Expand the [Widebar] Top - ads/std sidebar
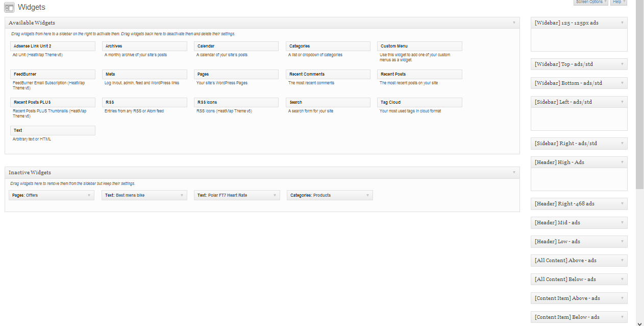Image resolution: width=644 pixels, height=326 pixels. 622,64
